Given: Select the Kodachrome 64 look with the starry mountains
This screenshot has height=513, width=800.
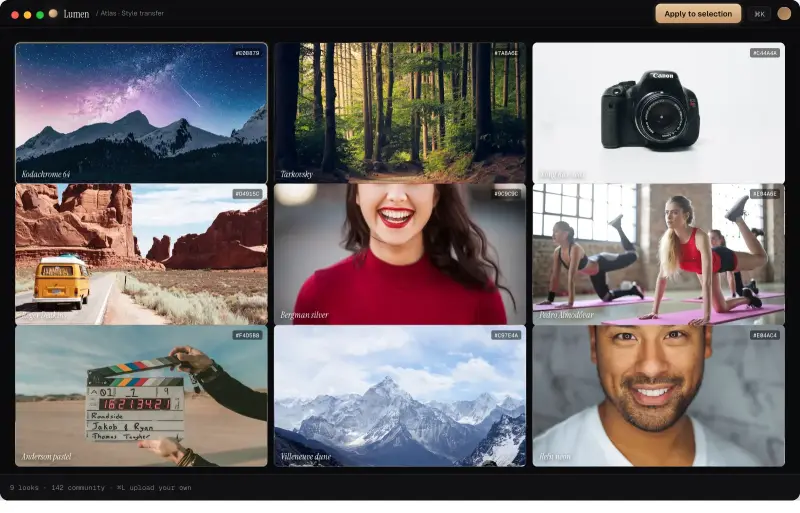Looking at the screenshot, I should (141, 112).
